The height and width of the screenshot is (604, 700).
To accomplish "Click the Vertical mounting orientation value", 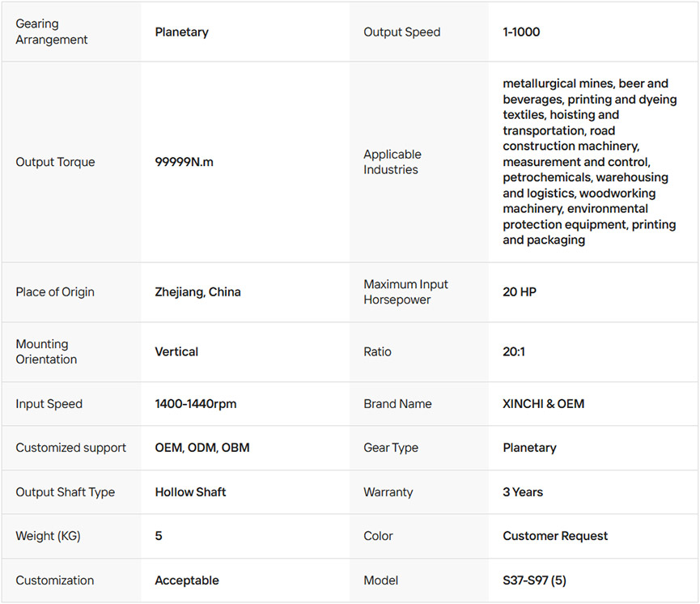I will [176, 352].
